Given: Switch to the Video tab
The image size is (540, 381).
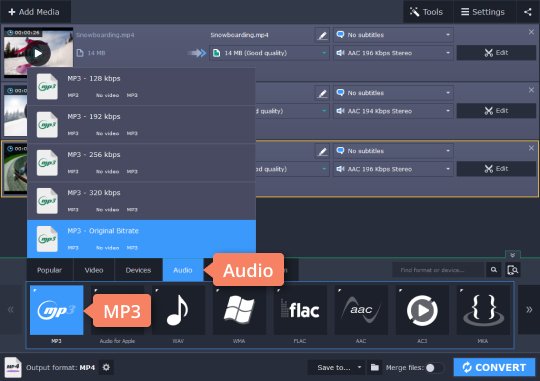Looking at the screenshot, I should coord(94,270).
